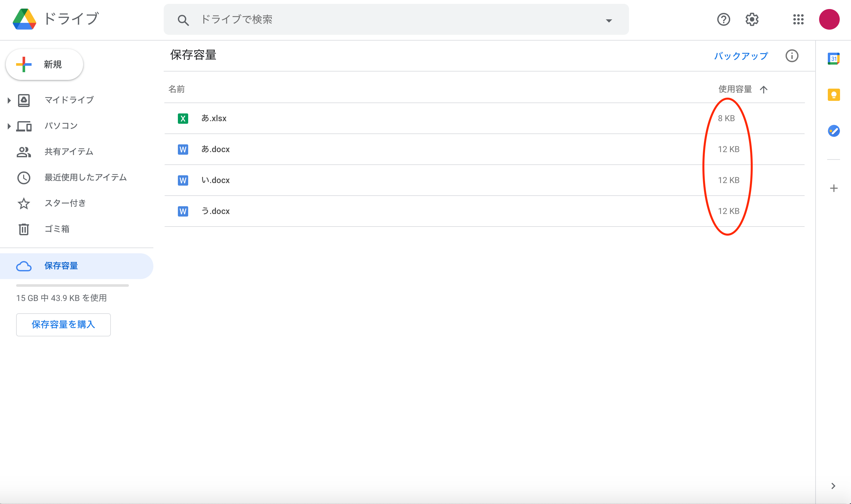Image resolution: width=851 pixels, height=504 pixels.
Task: Select the い.docx file row
Action: (x=484, y=180)
